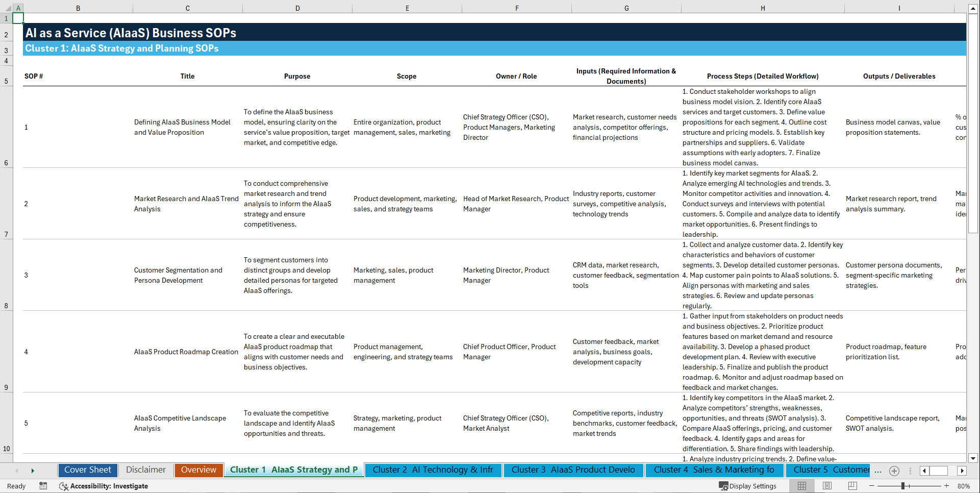980x493 pixels.
Task: Zoom in with the plus button
Action: (947, 486)
